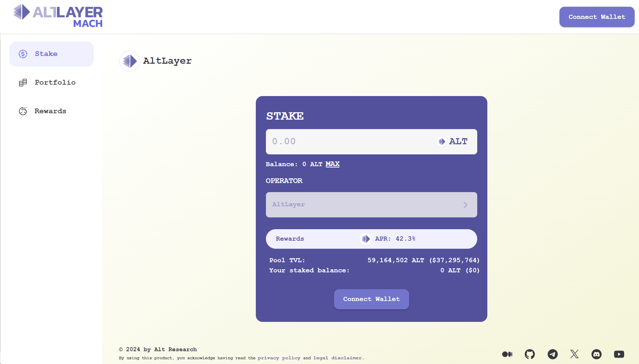
Task: Click the 'Your staked balance:' label
Action: point(309,271)
